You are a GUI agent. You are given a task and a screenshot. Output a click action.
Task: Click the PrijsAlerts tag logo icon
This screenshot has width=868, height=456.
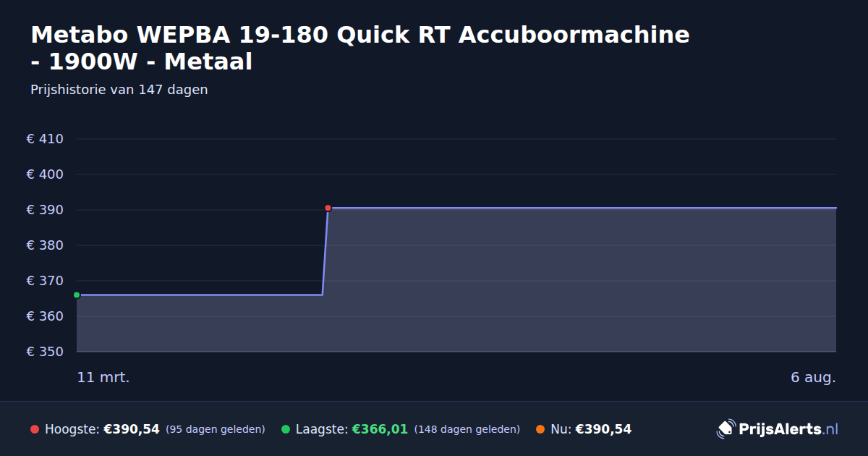[726, 429]
